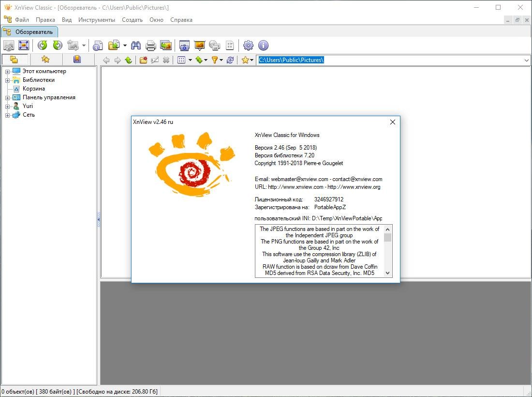Rotate image counter-clockwise with green arrow icon
This screenshot has height=397, width=532.
[43, 45]
